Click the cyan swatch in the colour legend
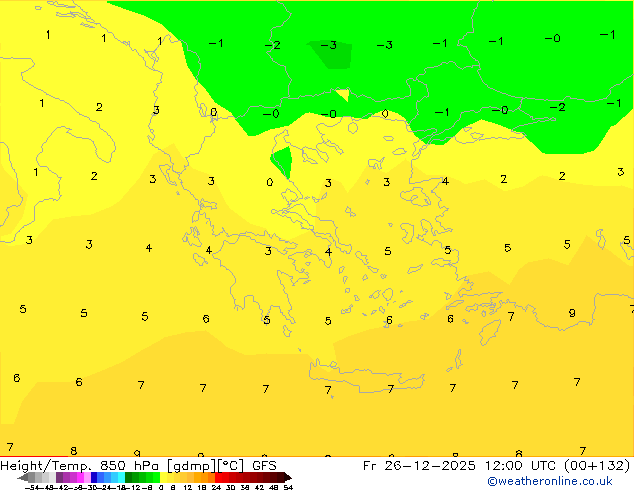 pyautogui.click(x=121, y=477)
